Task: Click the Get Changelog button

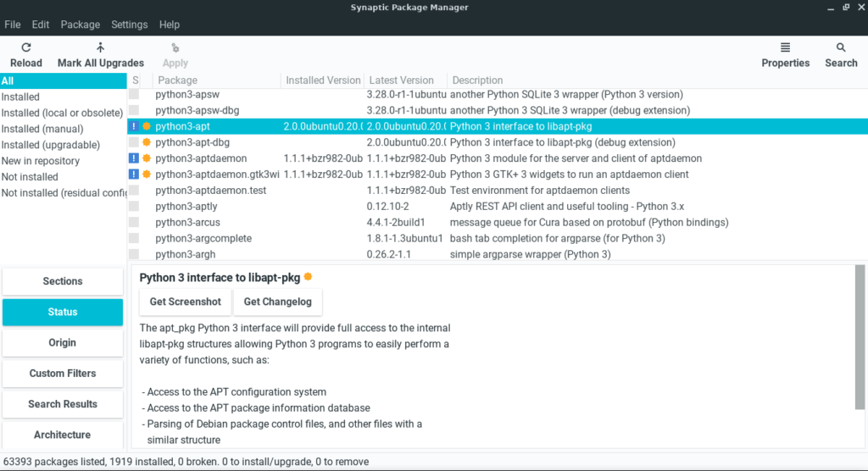Action: [278, 302]
